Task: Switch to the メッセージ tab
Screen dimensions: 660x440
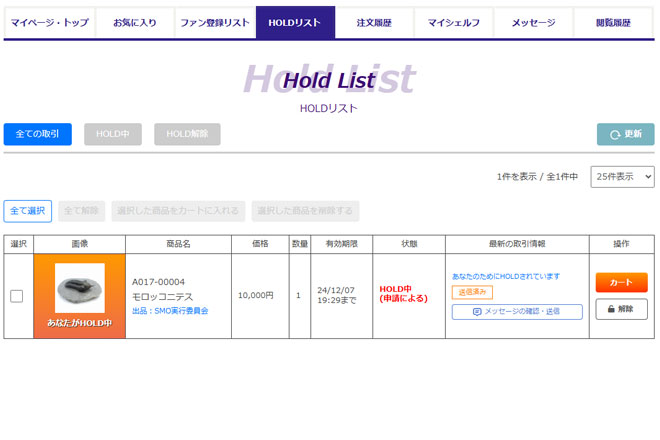Action: tap(533, 22)
